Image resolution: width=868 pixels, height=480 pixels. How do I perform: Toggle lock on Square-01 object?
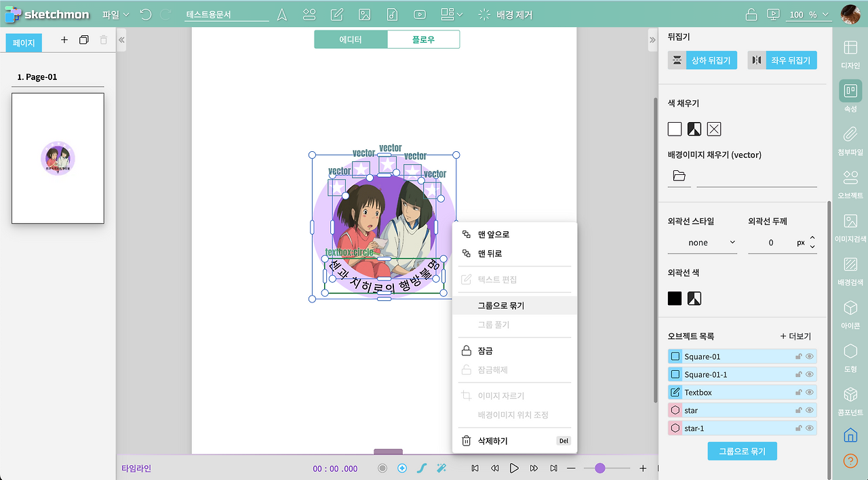tap(799, 357)
